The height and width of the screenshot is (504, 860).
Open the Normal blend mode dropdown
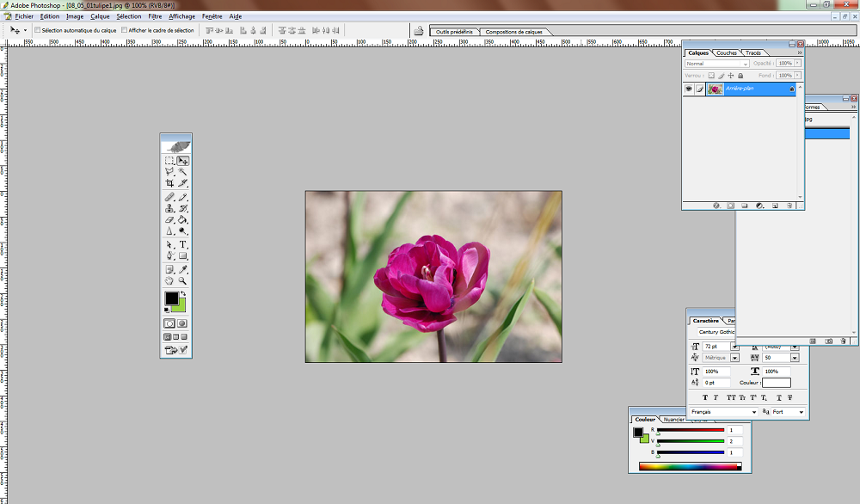[x=717, y=64]
